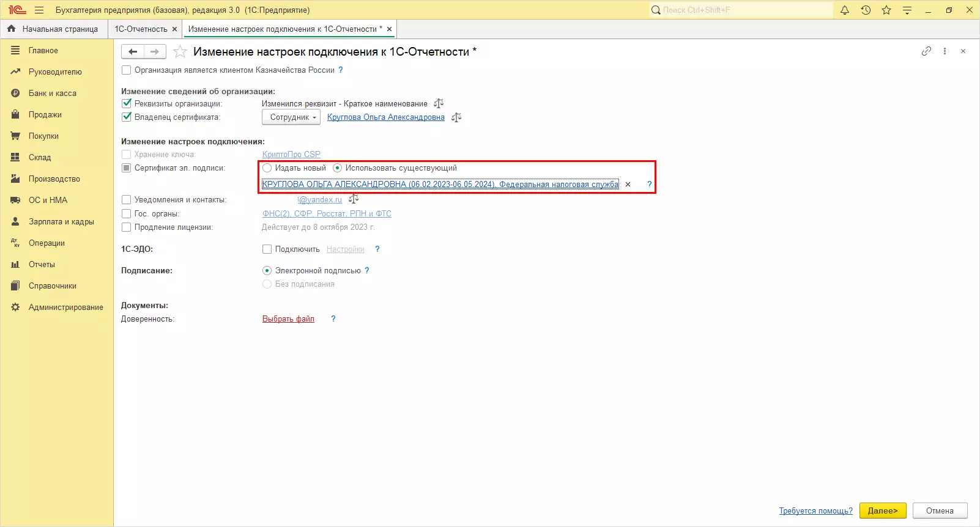
Task: Open the Круглова Ольга Александровна employee link
Action: 386,117
